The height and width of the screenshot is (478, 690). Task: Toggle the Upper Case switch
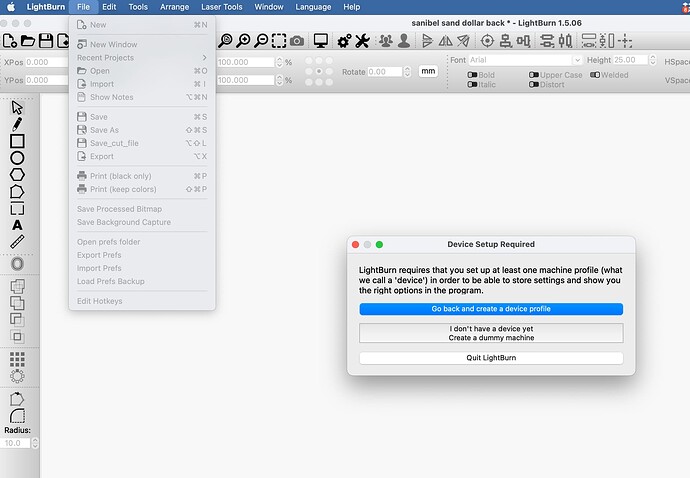(x=534, y=75)
